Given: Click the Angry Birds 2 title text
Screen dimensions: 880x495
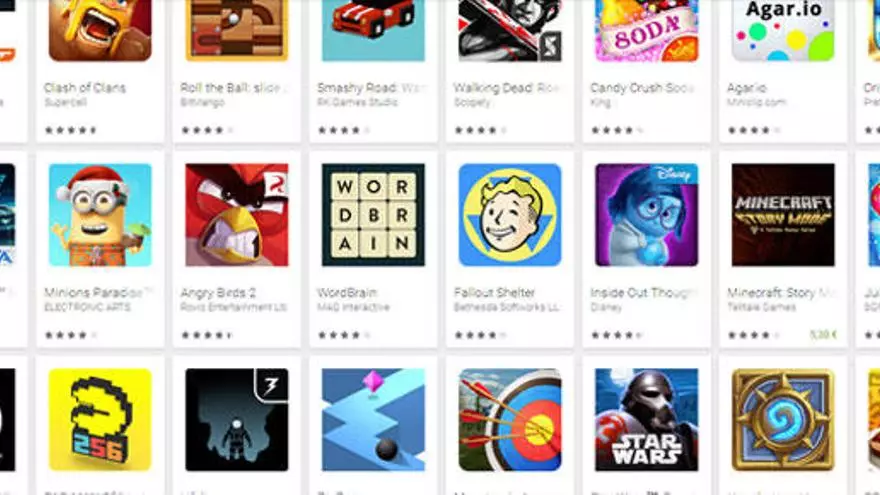Looking at the screenshot, I should pyautogui.click(x=218, y=292).
